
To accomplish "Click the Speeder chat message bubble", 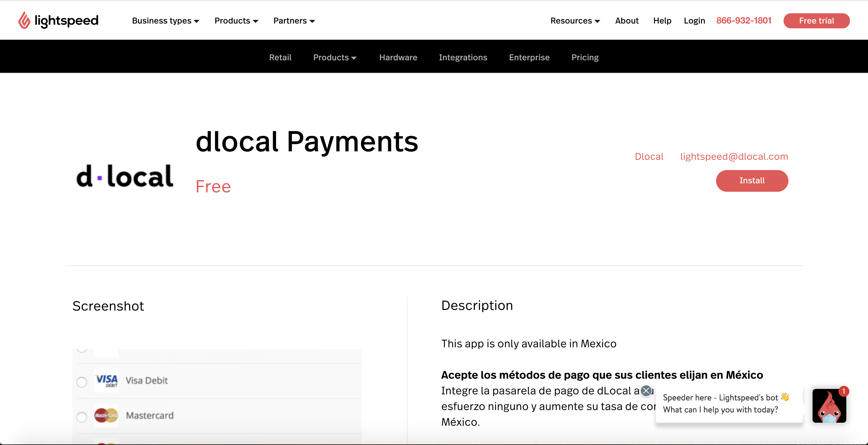I will 729,403.
